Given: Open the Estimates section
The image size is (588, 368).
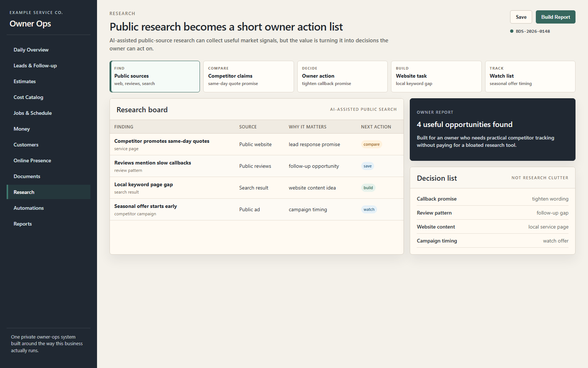Looking at the screenshot, I should coord(49,81).
